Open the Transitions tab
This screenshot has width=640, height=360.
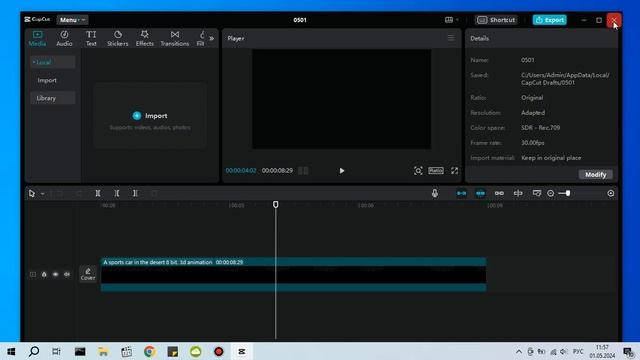(x=175, y=38)
